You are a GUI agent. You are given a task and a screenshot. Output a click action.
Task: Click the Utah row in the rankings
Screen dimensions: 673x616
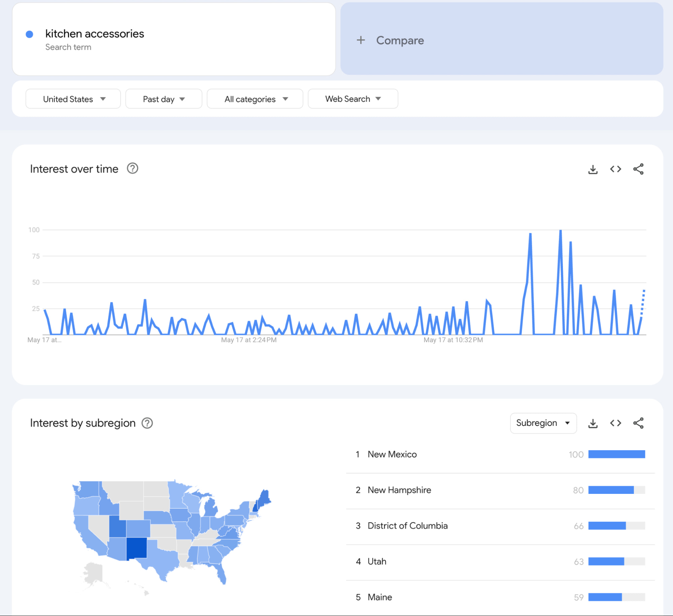(377, 561)
